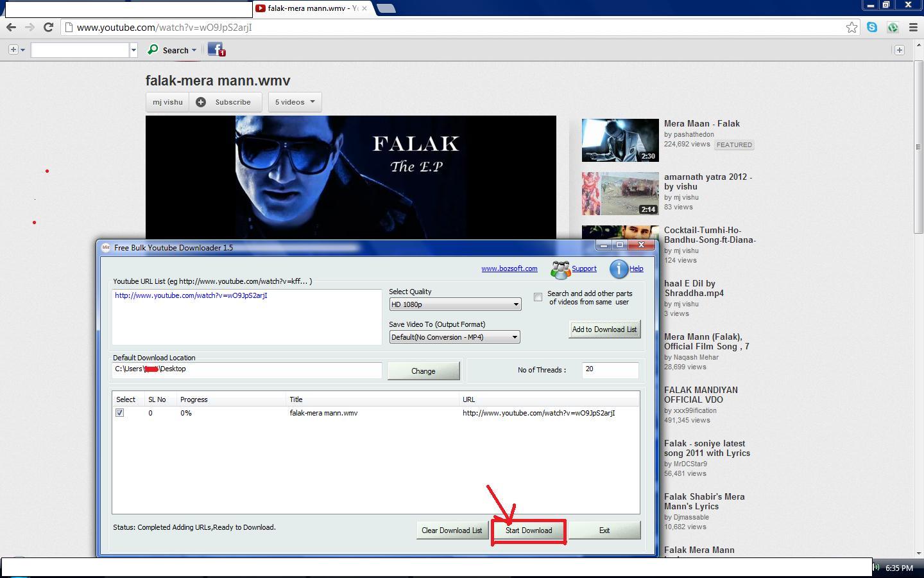Open the Skype extension icon
This screenshot has height=578, width=924.
872,27
